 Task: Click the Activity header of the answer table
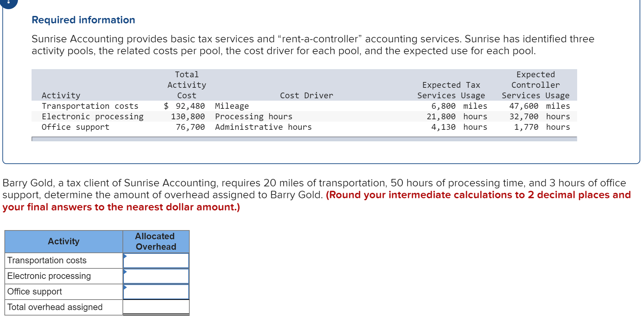click(x=63, y=241)
